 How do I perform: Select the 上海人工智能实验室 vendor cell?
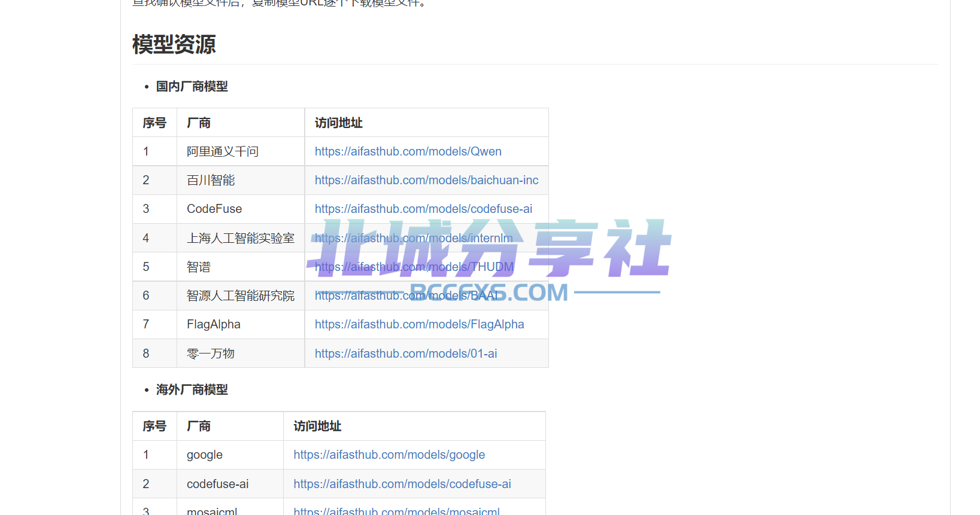[x=241, y=238]
